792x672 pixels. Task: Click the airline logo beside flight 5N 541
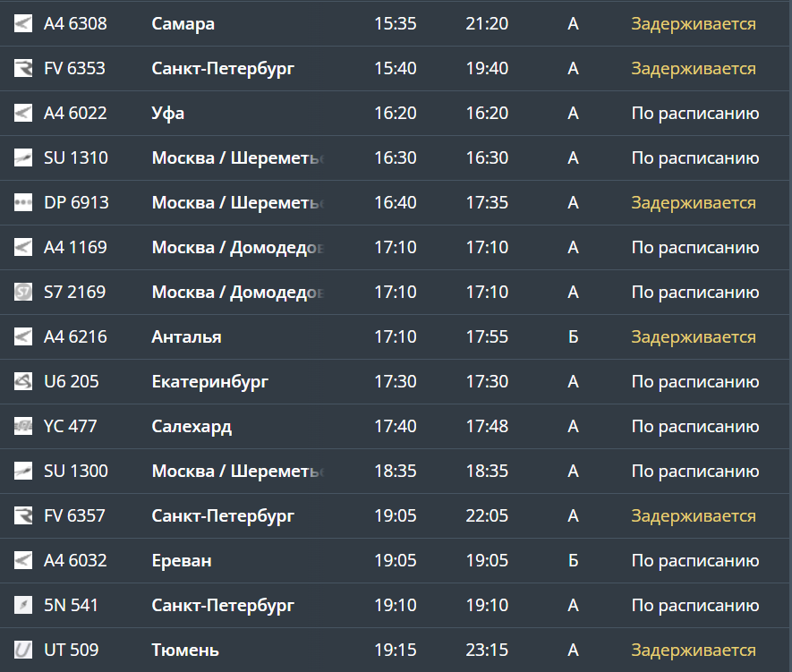tap(23, 606)
